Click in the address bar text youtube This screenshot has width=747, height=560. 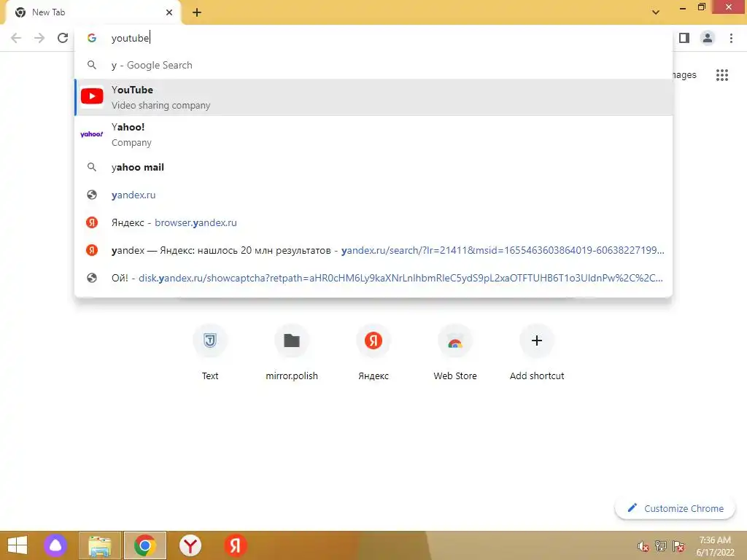point(131,38)
